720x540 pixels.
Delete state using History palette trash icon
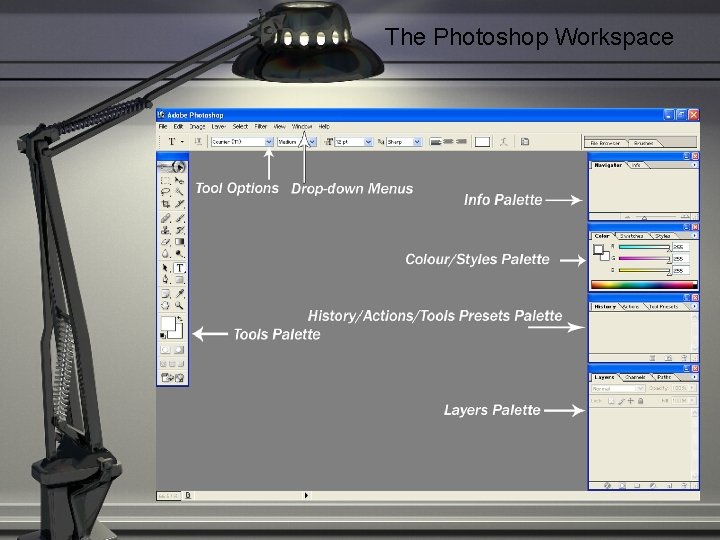(x=684, y=358)
